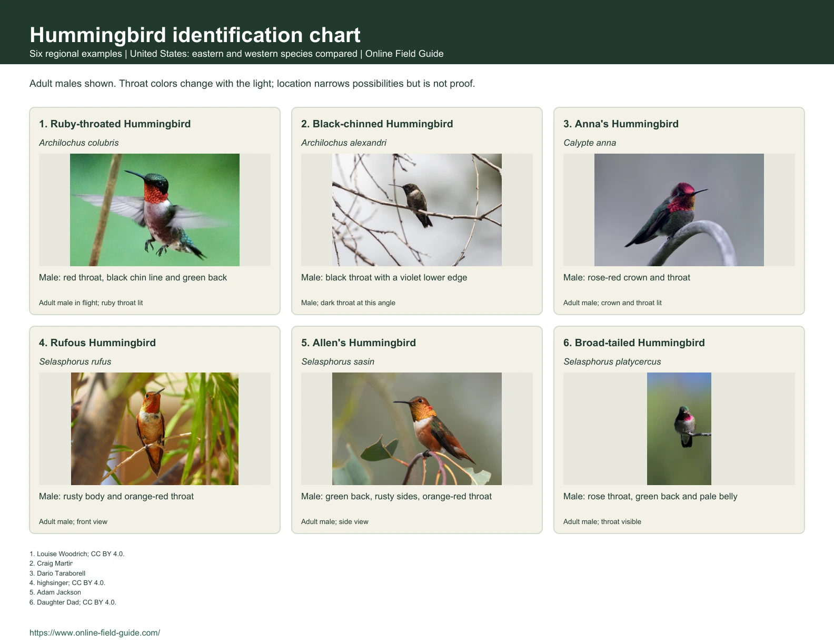Click 'Male: black throat with a violet lower edge'
834x644 pixels.
[384, 277]
